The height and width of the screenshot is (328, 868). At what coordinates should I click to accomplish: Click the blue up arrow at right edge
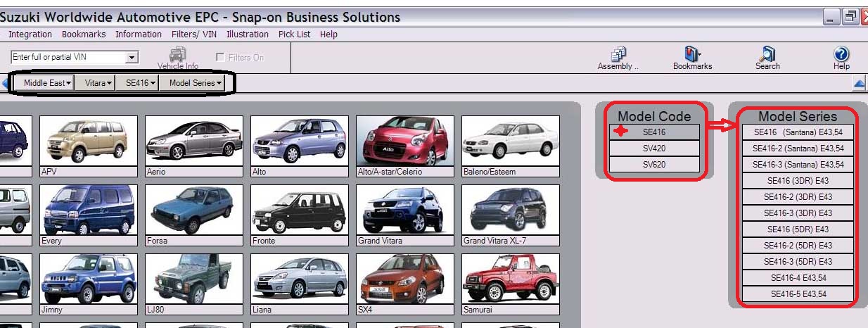point(859,84)
